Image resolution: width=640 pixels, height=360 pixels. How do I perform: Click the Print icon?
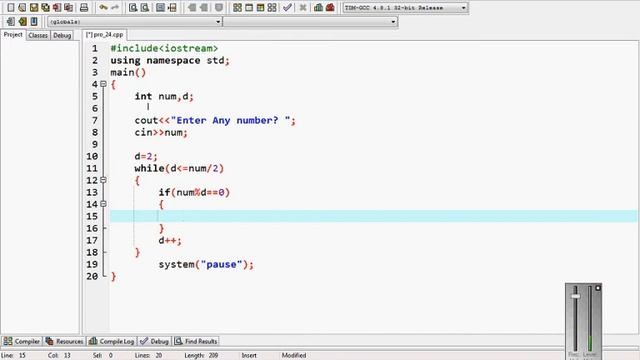pos(84,7)
